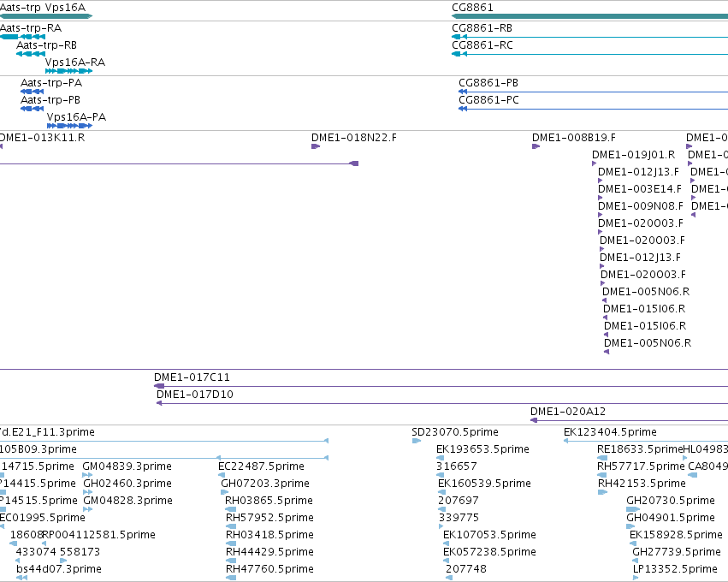
Task: Open the EK107053.5prime EST label
Action: [489, 535]
